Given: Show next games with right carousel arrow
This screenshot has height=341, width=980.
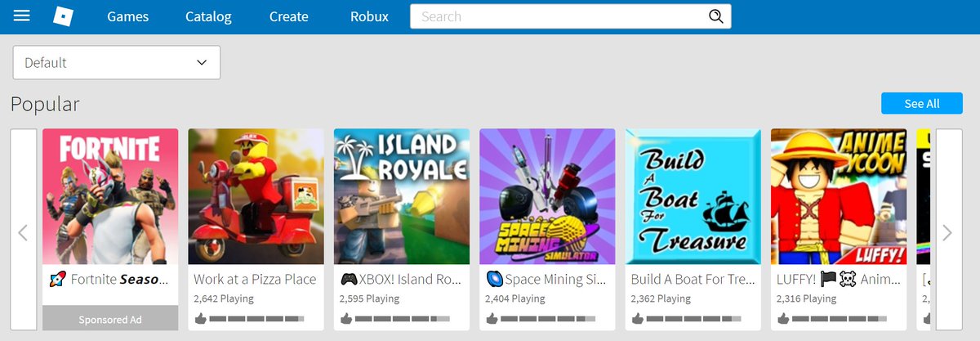Looking at the screenshot, I should pos(948,233).
